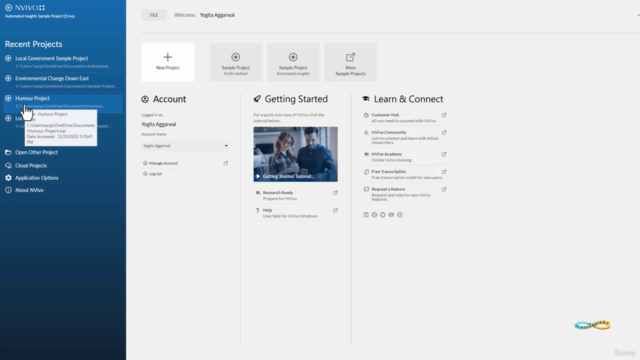The height and width of the screenshot is (360, 640).
Task: Click the YouTube social icon
Action: click(x=391, y=215)
